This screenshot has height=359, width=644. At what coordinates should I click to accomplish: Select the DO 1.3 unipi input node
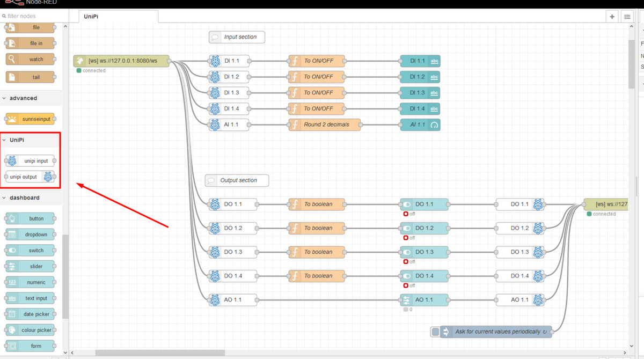click(233, 252)
